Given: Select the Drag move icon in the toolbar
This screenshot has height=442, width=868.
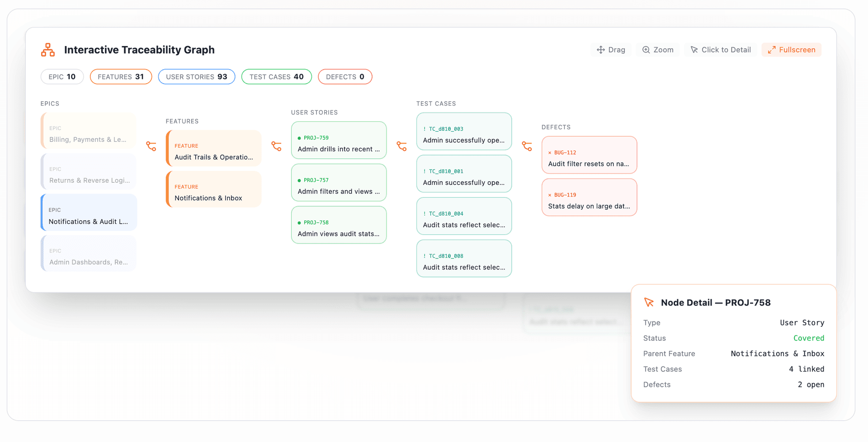Looking at the screenshot, I should point(601,50).
